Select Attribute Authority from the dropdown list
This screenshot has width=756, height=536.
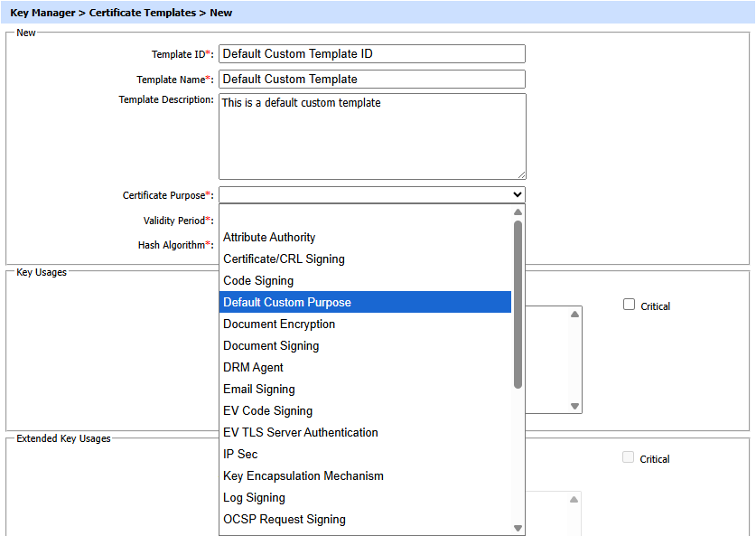coord(269,238)
